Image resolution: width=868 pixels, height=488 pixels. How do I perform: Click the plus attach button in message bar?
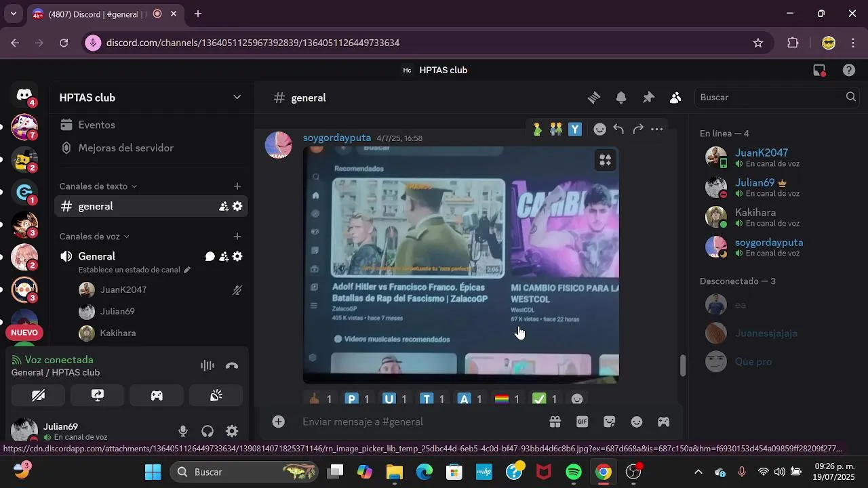(279, 422)
